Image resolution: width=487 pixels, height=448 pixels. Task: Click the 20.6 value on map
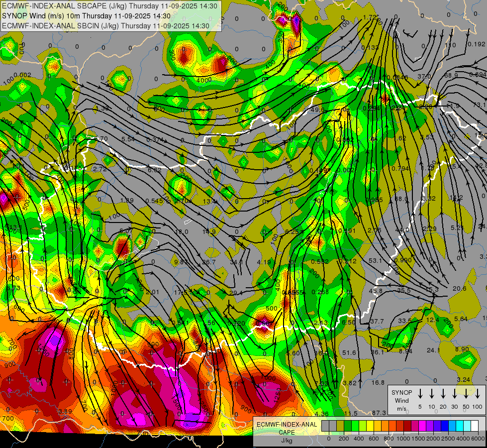tap(459, 289)
